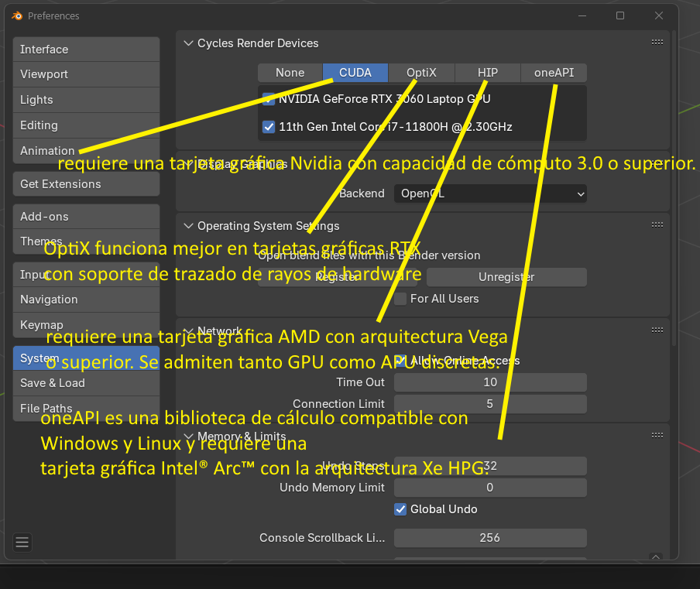The height and width of the screenshot is (589, 700).
Task: Open the Animation preferences
Action: pyautogui.click(x=86, y=151)
